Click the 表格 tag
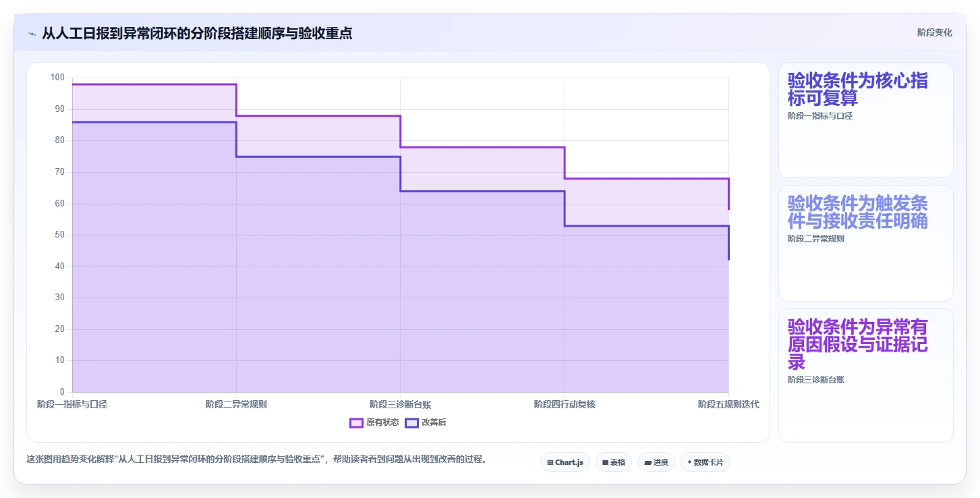This screenshot has height=498, width=980. pyautogui.click(x=614, y=462)
